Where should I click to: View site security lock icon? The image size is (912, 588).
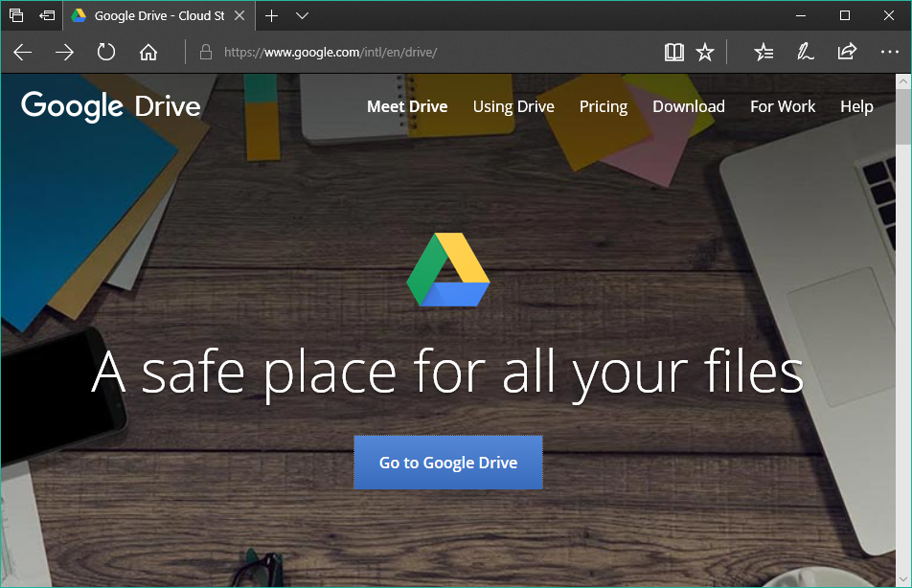pos(205,53)
